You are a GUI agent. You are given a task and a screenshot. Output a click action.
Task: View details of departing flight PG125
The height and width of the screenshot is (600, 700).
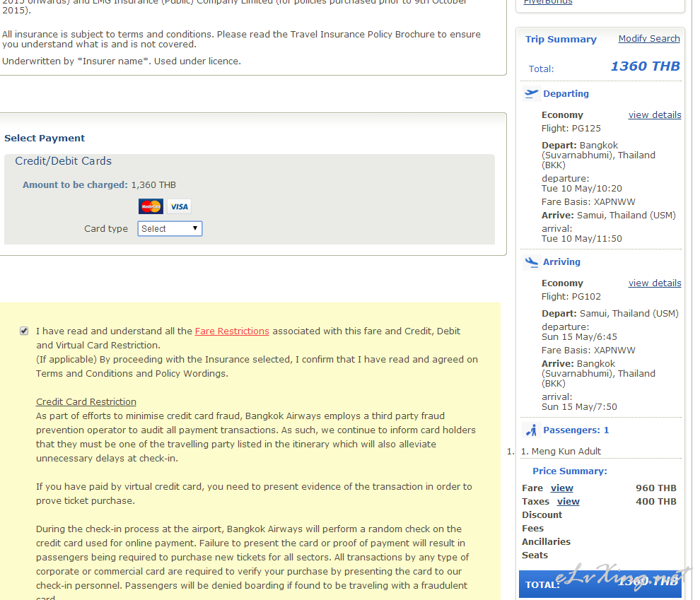click(x=655, y=115)
